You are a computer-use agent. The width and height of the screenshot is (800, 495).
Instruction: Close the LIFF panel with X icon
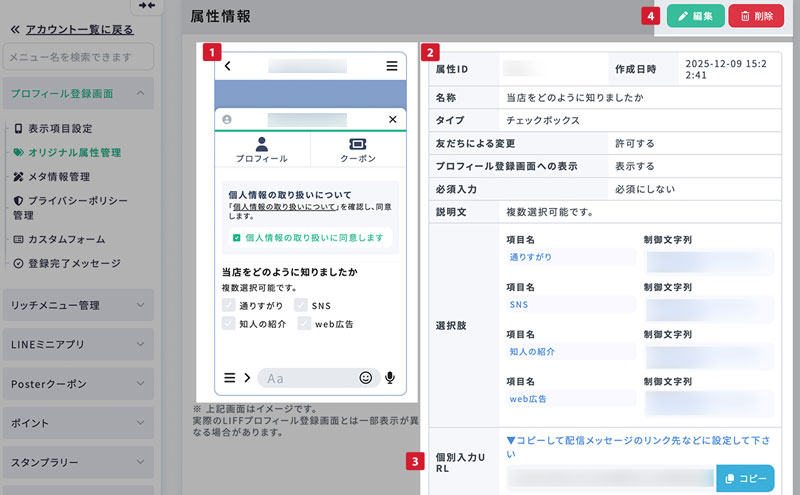point(392,119)
